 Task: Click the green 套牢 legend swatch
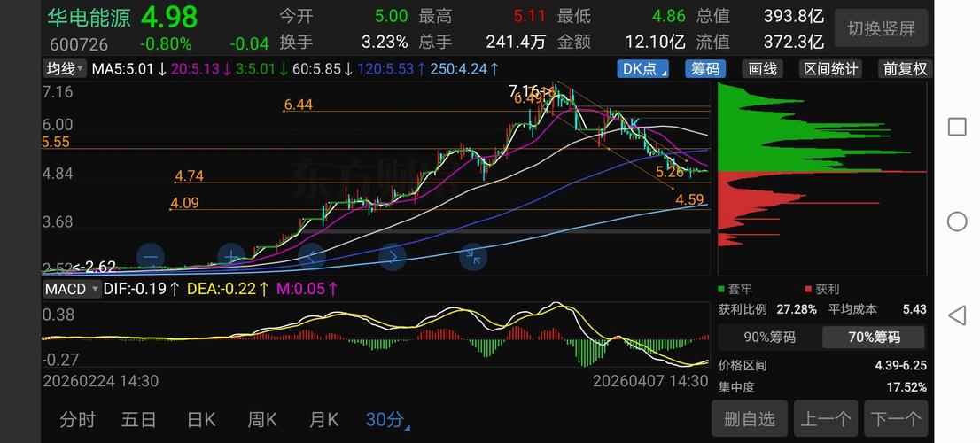pos(722,290)
